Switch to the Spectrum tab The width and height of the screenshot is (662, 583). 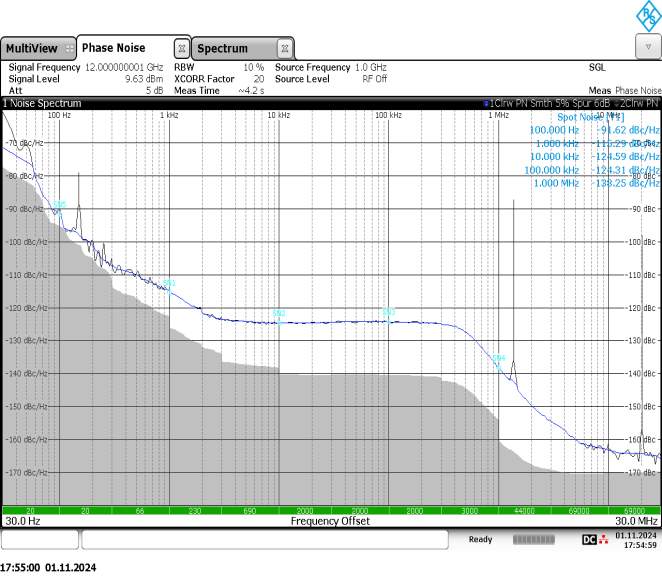click(x=222, y=48)
